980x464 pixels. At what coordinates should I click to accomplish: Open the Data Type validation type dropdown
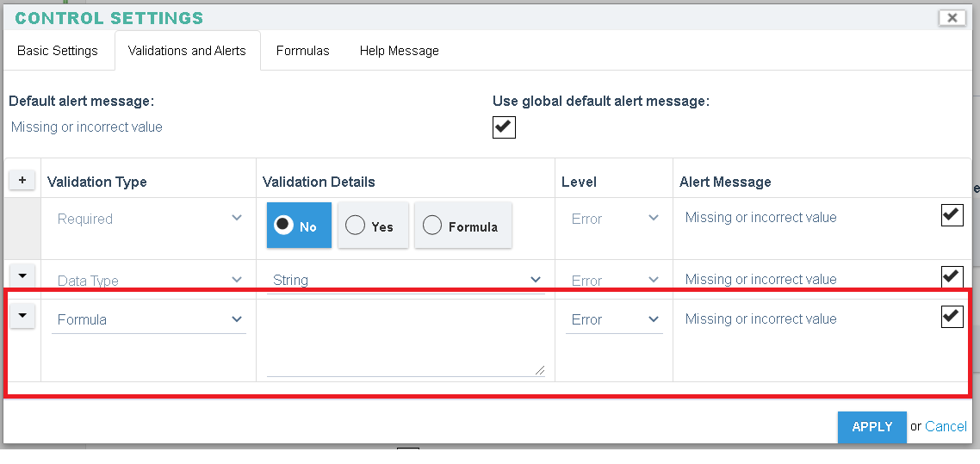click(x=149, y=281)
